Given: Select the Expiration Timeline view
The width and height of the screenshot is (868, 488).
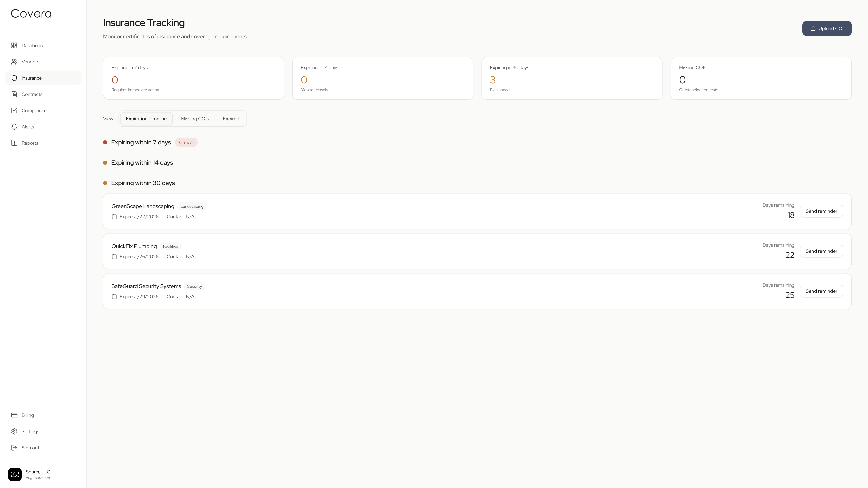Looking at the screenshot, I should [x=146, y=119].
